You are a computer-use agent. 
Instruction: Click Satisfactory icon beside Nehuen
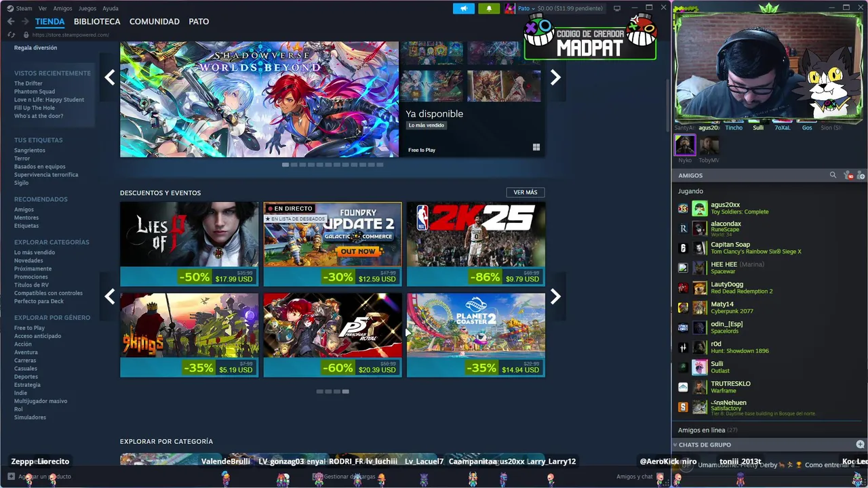pos(683,407)
